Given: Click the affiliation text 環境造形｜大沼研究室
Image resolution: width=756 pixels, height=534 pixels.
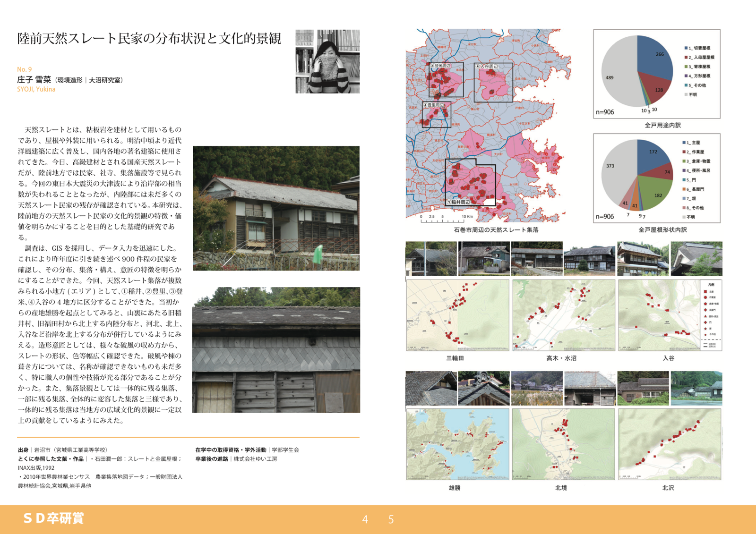Looking at the screenshot, I should [89, 80].
